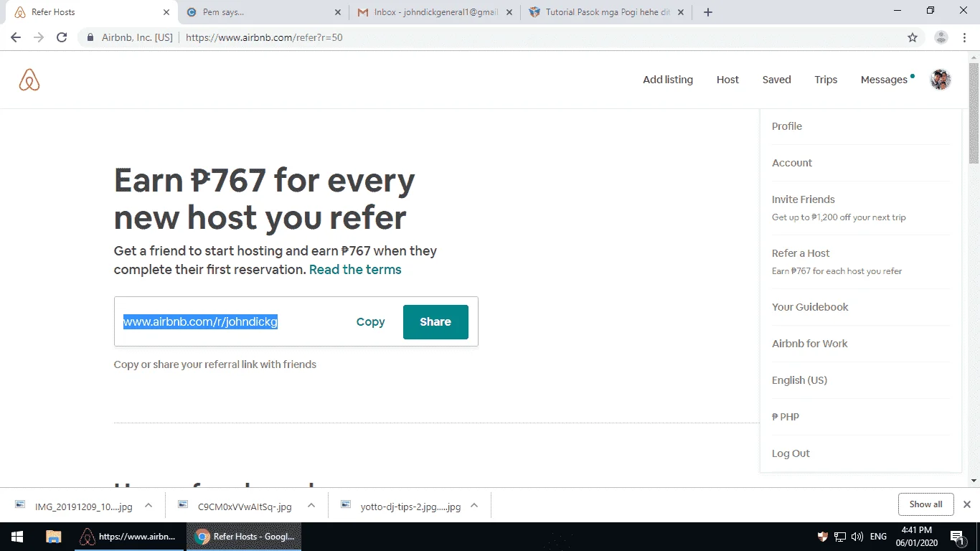Open the user profile avatar menu

click(941, 80)
